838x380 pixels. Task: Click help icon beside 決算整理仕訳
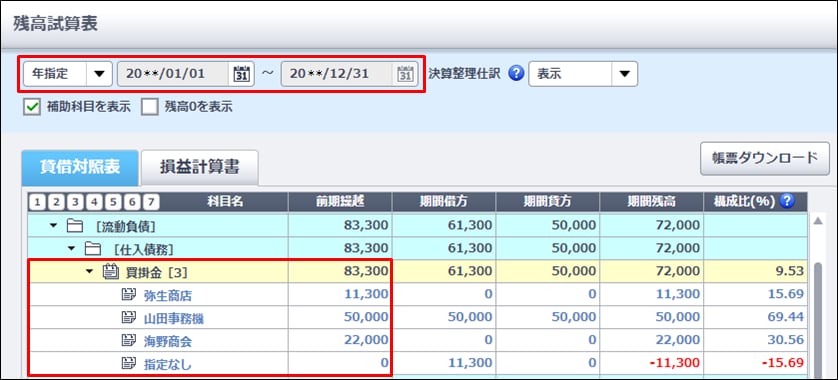[515, 74]
